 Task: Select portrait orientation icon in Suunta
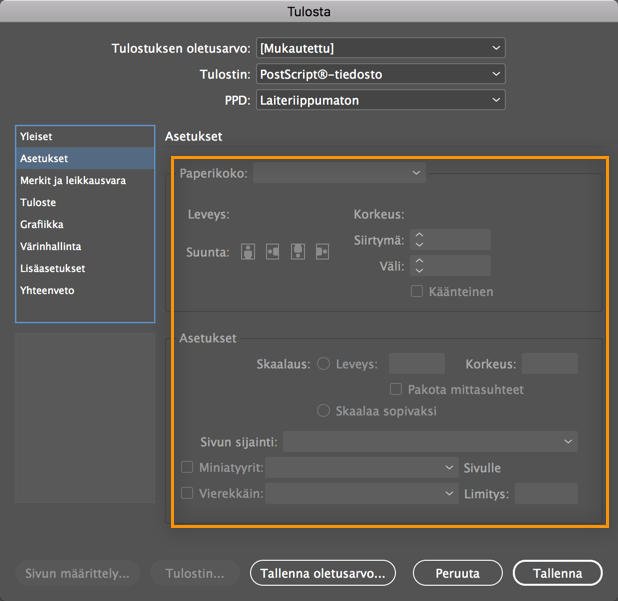pos(248,252)
